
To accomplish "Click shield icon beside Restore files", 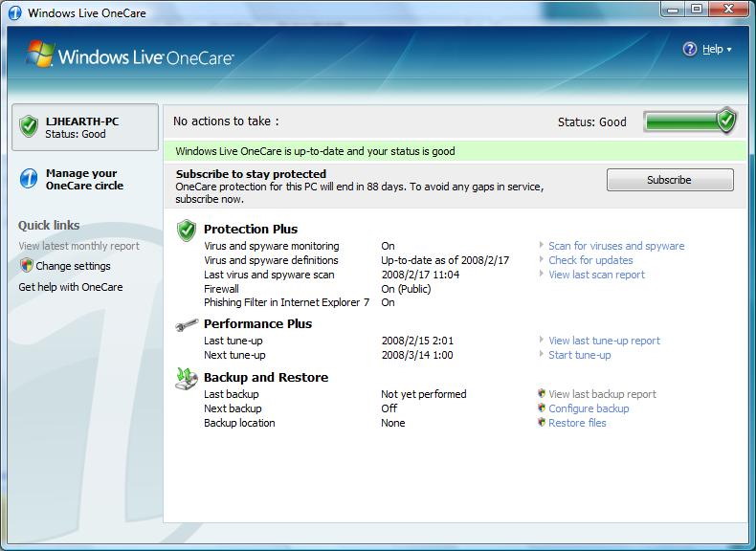I will point(542,422).
